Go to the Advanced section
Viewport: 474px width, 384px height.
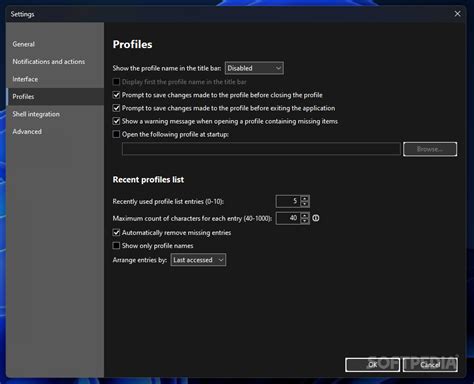tap(55, 132)
